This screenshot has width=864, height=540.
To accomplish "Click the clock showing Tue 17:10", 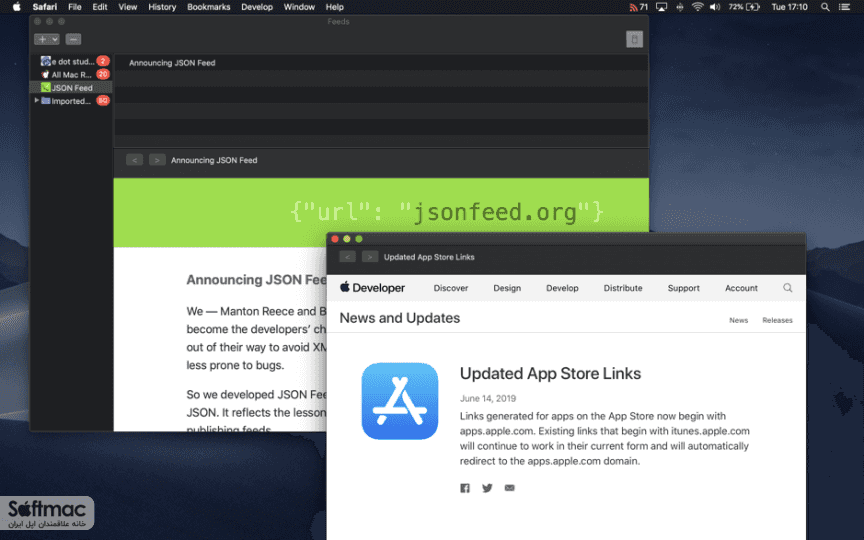I will tap(789, 7).
